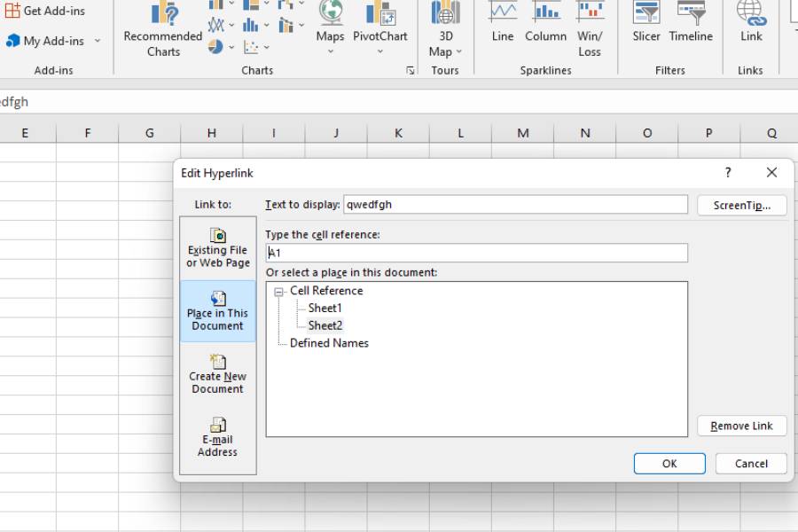
Task: Select column J header
Action: pos(336,133)
